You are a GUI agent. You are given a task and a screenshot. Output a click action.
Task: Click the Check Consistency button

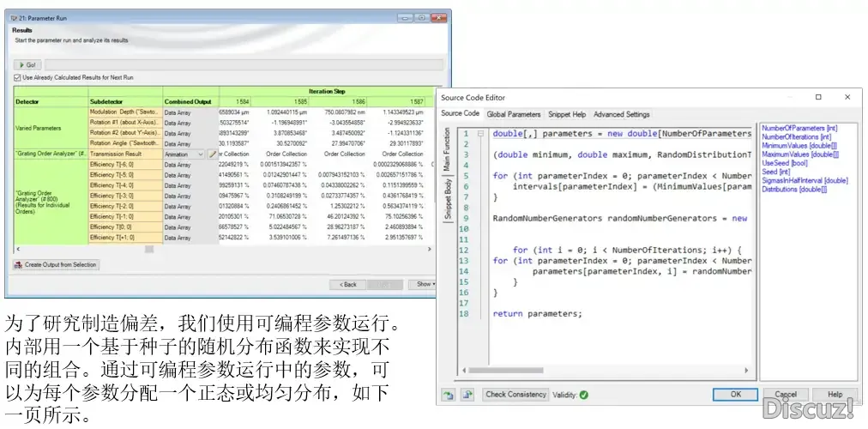[515, 395]
